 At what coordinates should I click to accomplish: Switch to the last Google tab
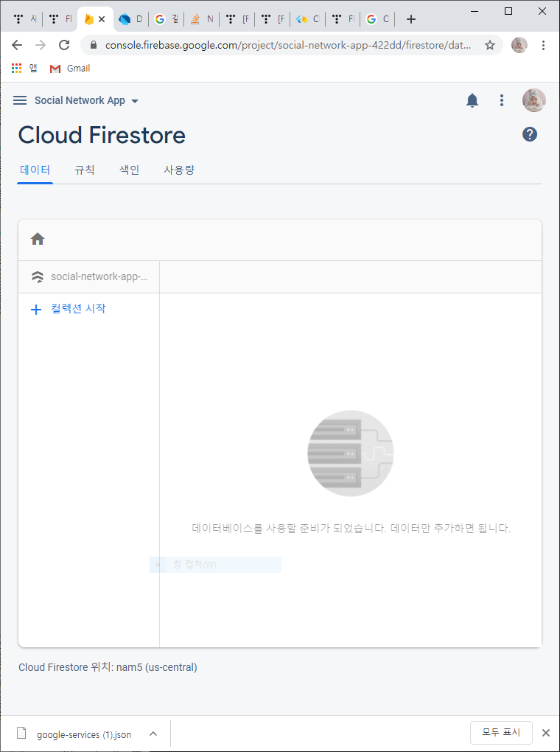[378, 19]
